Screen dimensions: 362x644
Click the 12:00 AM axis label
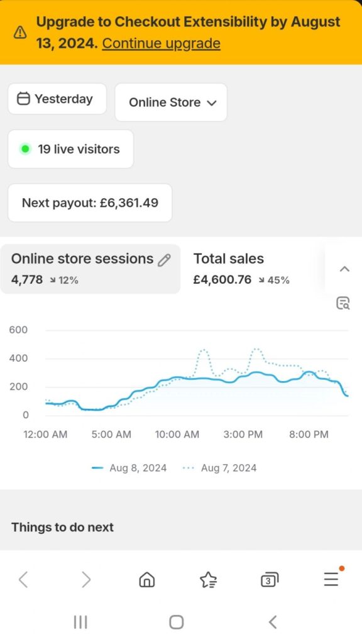click(x=45, y=435)
